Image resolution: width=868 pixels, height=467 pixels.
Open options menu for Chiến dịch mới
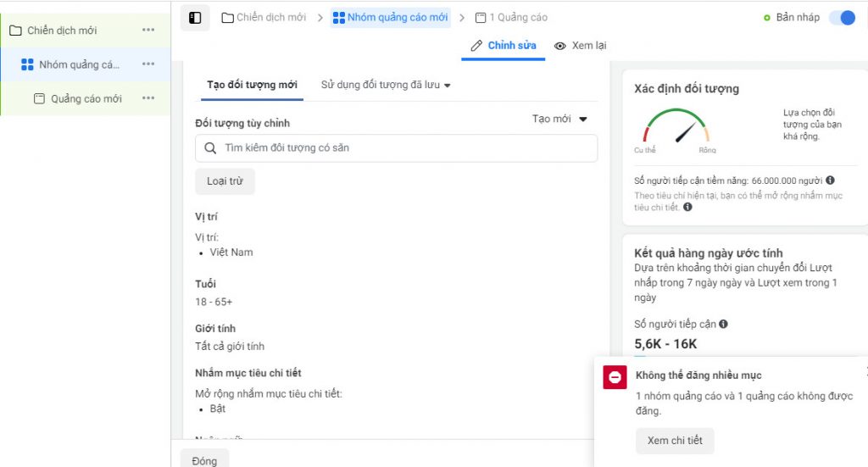[147, 30]
